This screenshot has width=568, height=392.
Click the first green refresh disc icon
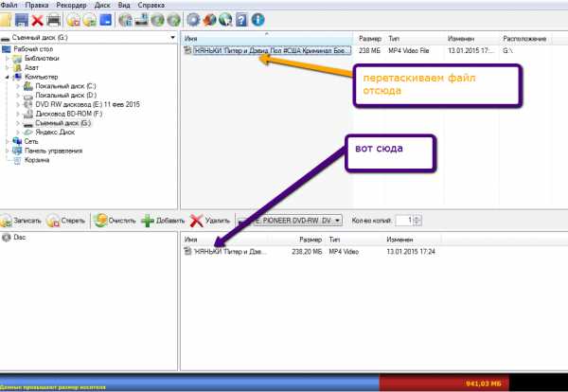157,20
